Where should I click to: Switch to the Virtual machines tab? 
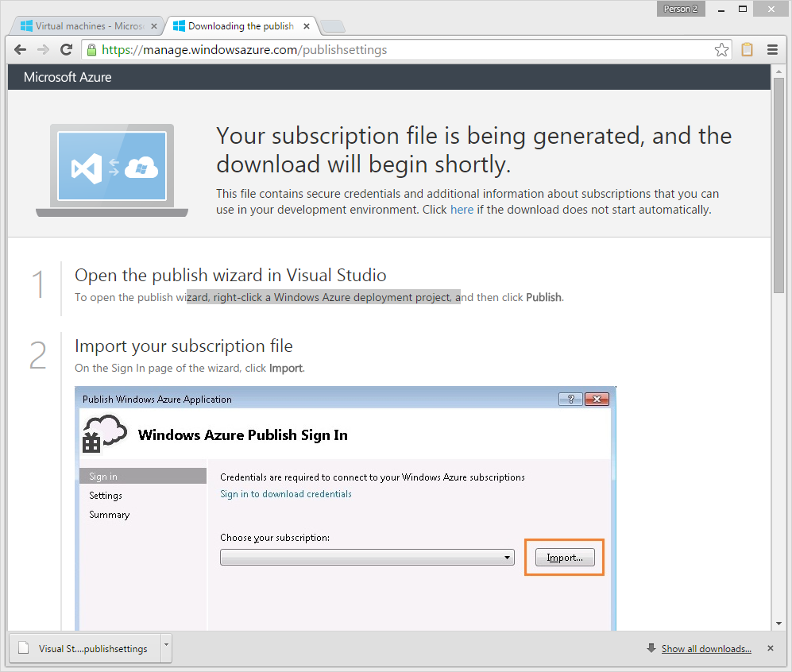click(84, 25)
